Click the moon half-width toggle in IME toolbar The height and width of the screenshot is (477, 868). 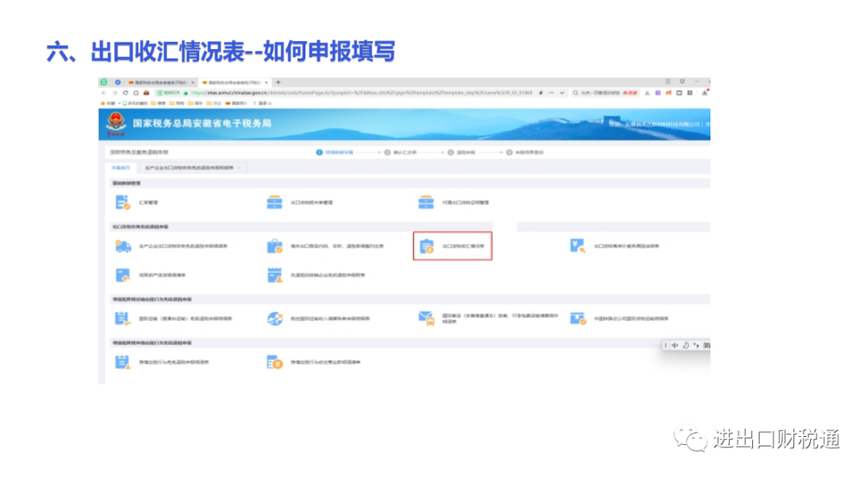(686, 345)
